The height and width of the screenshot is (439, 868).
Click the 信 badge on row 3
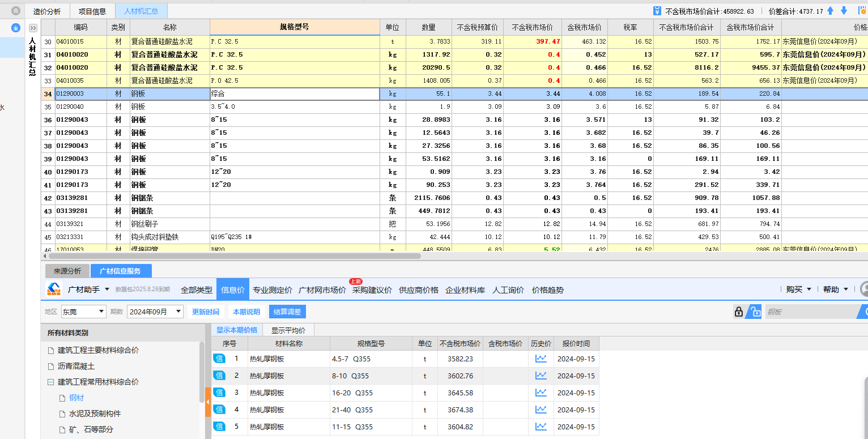click(x=219, y=393)
